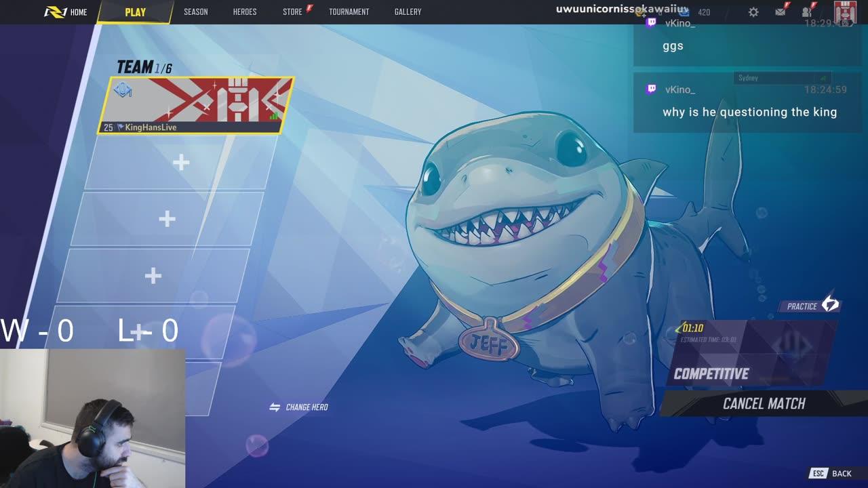Invite player to the third team slot
The width and height of the screenshot is (868, 488).
[x=167, y=219]
